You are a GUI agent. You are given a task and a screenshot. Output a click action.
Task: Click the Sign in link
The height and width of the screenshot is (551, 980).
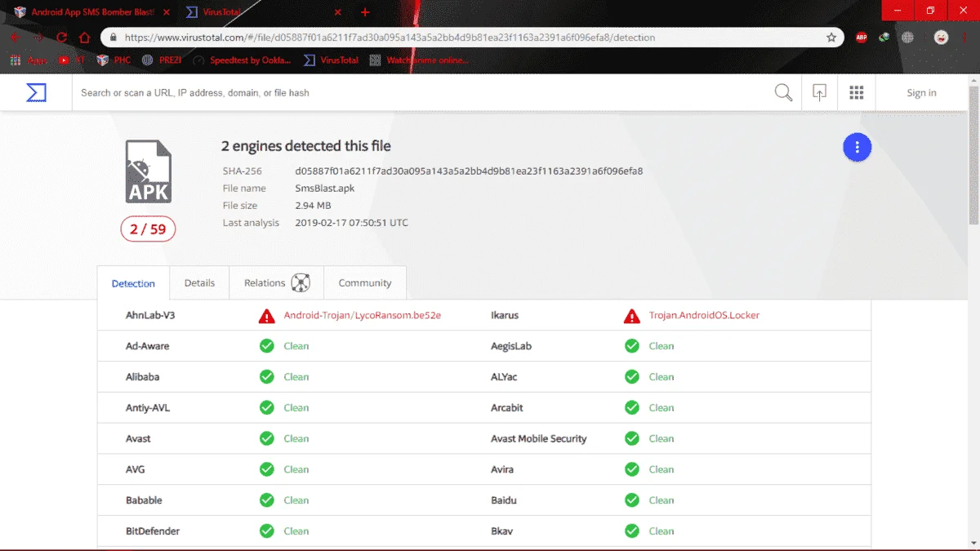point(921,93)
